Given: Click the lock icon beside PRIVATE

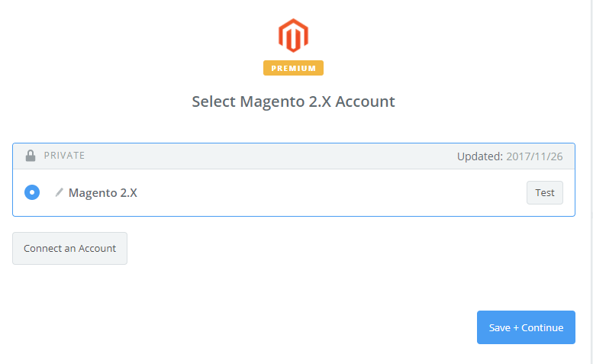Looking at the screenshot, I should 31,156.
